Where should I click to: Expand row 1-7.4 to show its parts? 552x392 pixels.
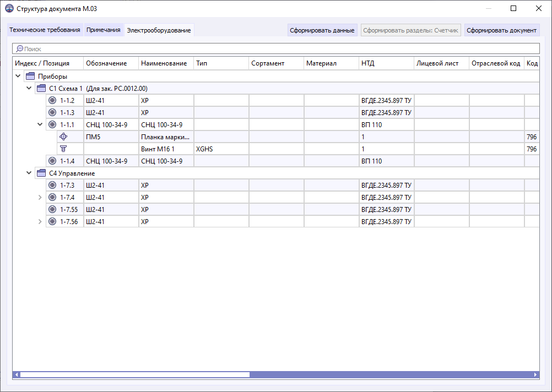tap(39, 197)
